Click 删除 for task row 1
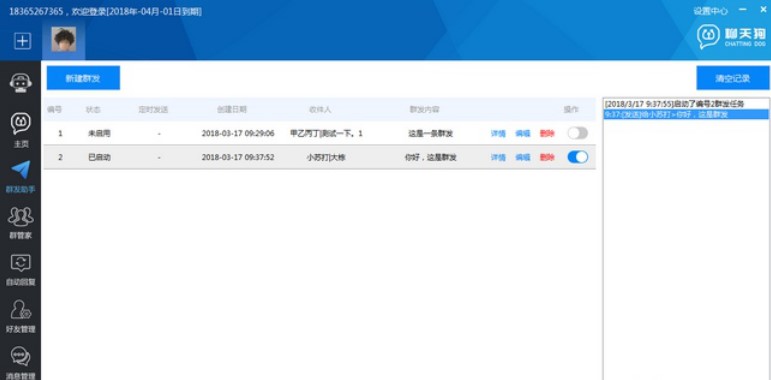This screenshot has width=771, height=380. (x=547, y=134)
